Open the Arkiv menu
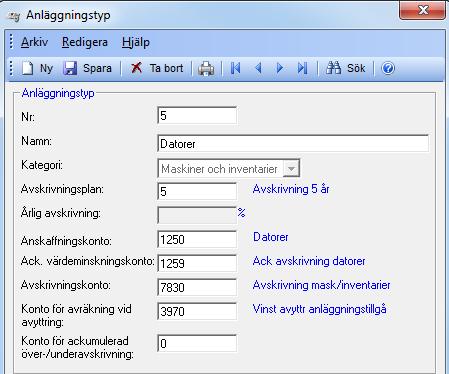The height and width of the screenshot is (374, 449). pos(34,42)
